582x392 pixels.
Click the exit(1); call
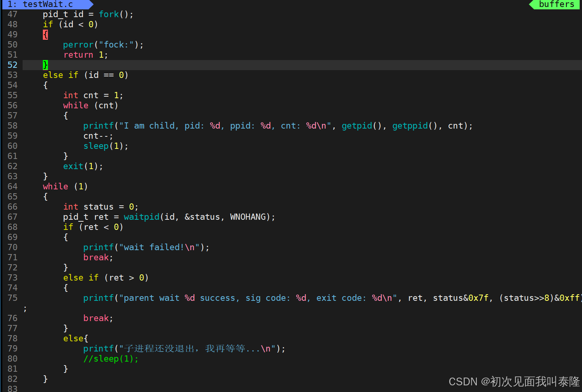[83, 166]
